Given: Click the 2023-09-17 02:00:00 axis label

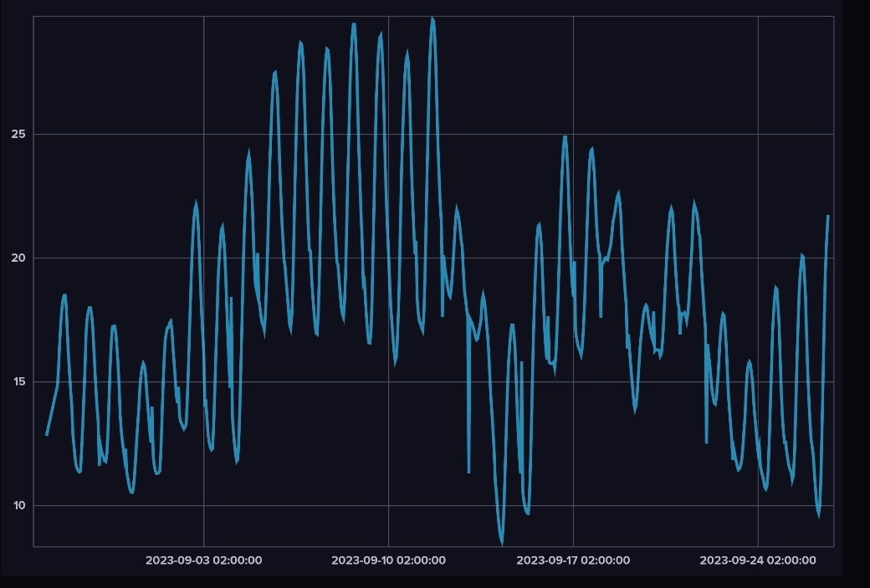Looking at the screenshot, I should tap(573, 560).
